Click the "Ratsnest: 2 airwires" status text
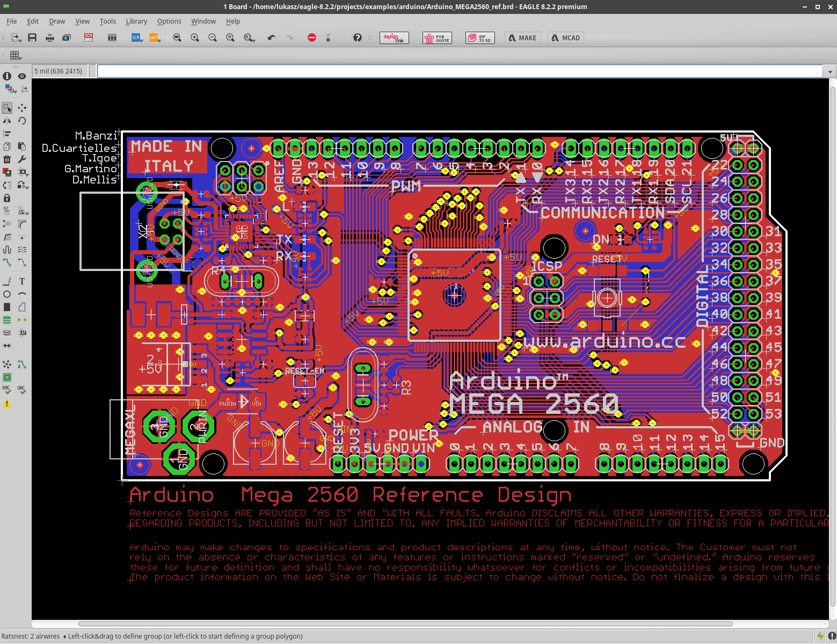The height and width of the screenshot is (644, 837). (x=31, y=636)
